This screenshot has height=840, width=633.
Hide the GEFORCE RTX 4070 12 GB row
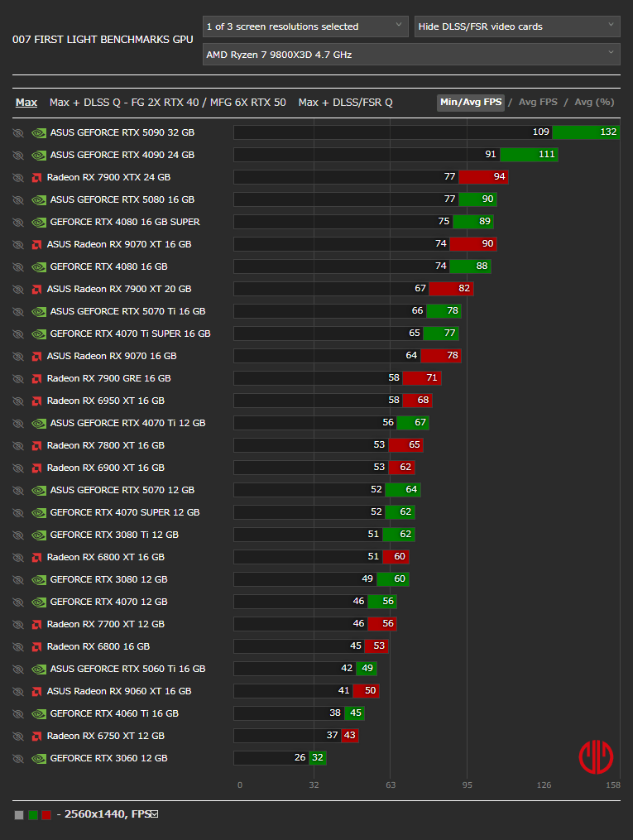[x=18, y=602]
